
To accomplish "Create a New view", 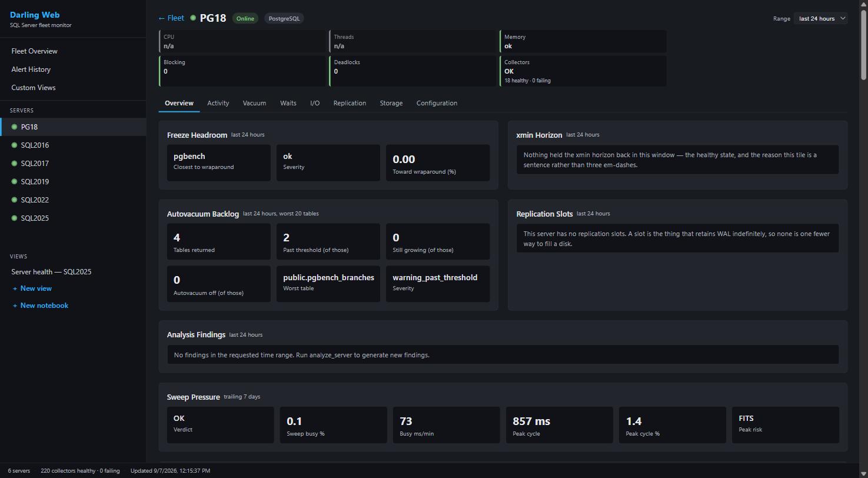I will [32, 288].
